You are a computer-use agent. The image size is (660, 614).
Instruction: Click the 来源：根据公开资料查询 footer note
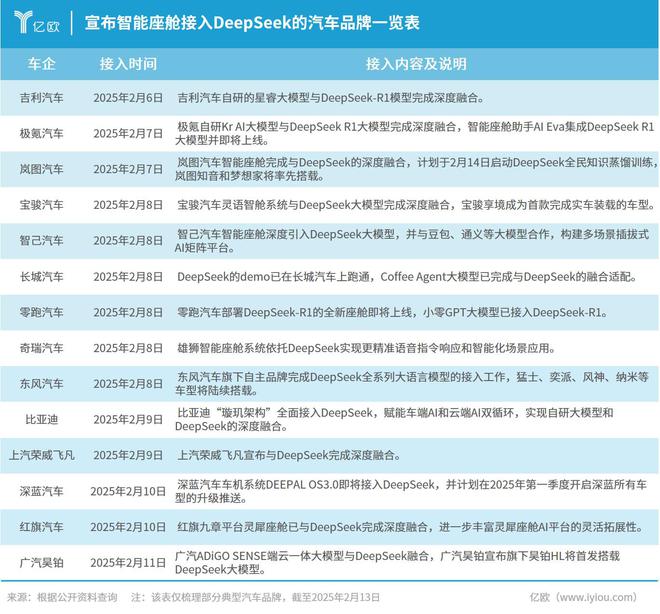point(62,597)
